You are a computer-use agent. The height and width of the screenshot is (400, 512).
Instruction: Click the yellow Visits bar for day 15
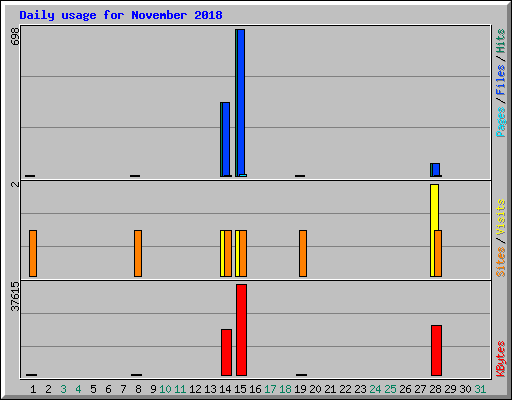click(237, 253)
